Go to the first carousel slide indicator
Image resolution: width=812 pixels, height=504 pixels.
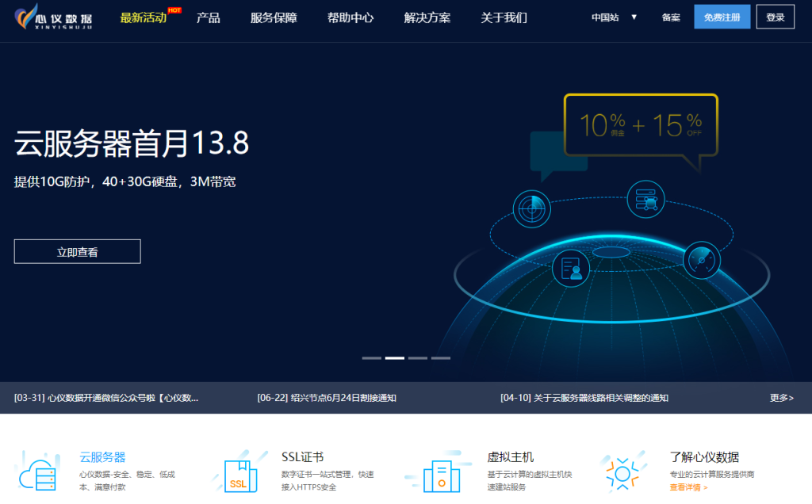coord(372,357)
